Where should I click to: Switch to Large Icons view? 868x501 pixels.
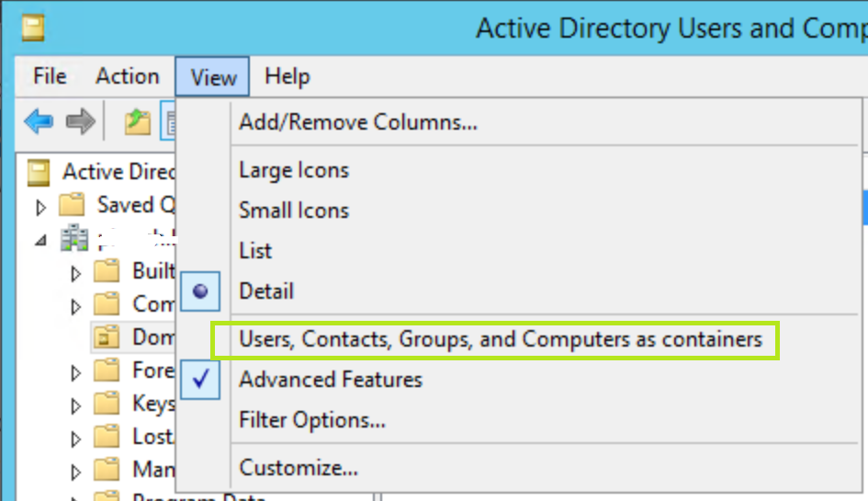tap(294, 170)
